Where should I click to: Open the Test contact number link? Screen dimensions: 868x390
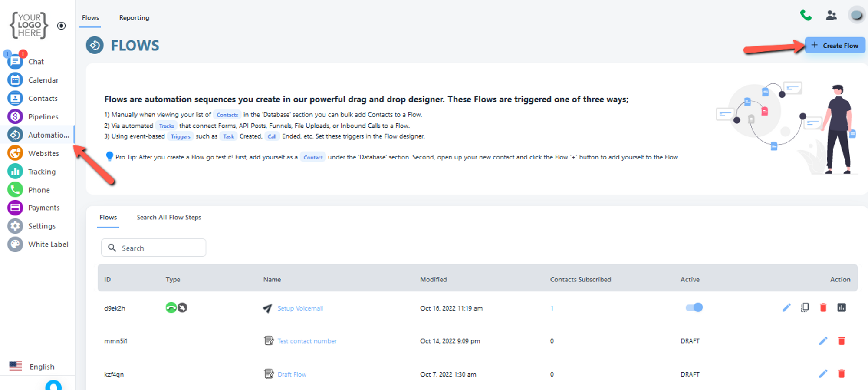tap(307, 341)
